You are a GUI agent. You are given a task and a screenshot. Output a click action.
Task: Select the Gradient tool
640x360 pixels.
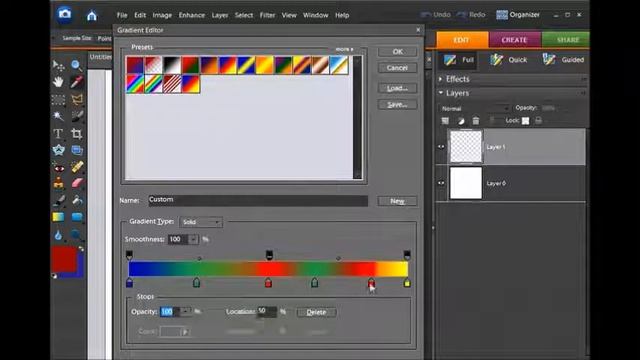(x=58, y=217)
